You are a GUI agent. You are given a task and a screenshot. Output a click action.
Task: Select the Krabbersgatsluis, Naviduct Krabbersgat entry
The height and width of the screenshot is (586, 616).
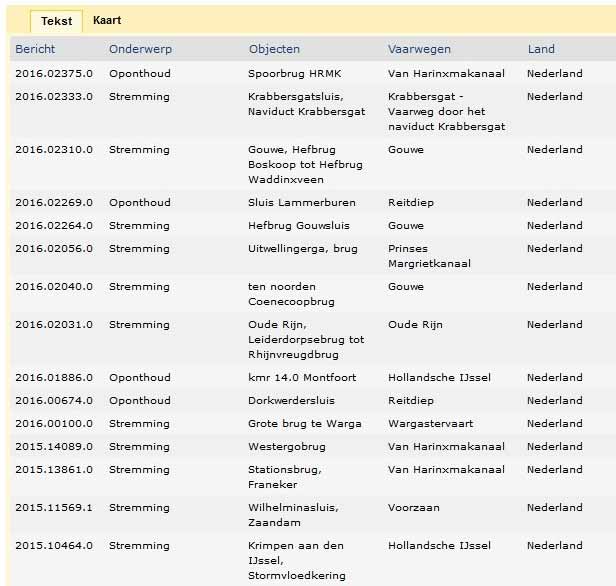point(306,104)
